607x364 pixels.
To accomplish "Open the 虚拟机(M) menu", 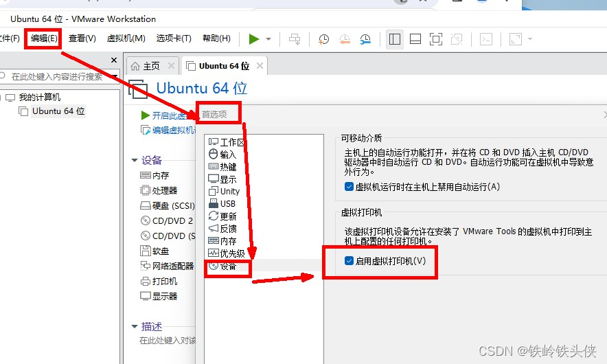I will [x=126, y=38].
